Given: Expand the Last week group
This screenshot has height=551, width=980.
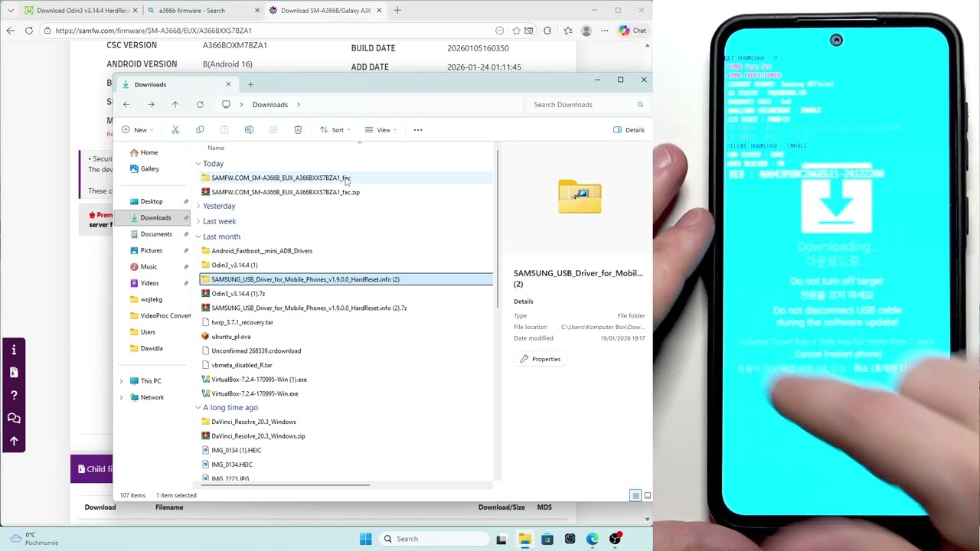Looking at the screenshot, I should (198, 221).
